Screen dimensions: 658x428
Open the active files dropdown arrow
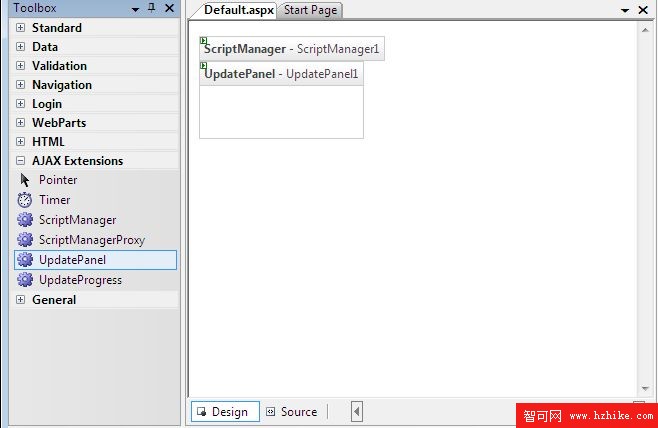click(x=626, y=10)
